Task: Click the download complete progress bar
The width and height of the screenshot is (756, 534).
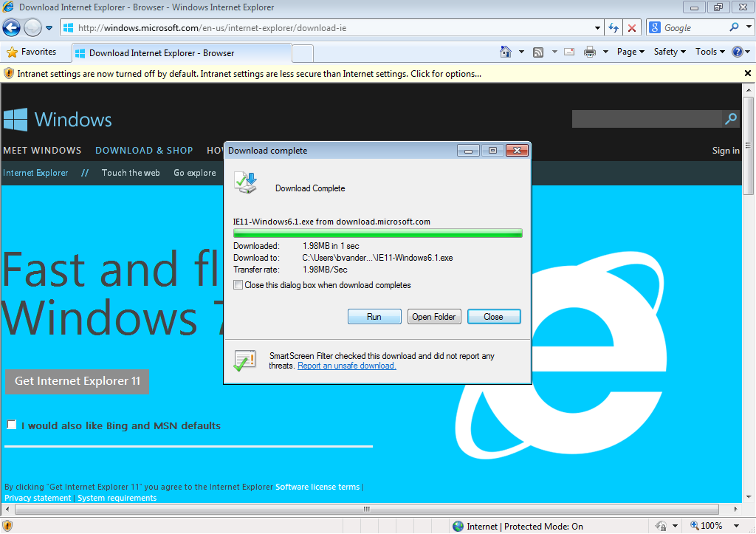Action: [377, 233]
